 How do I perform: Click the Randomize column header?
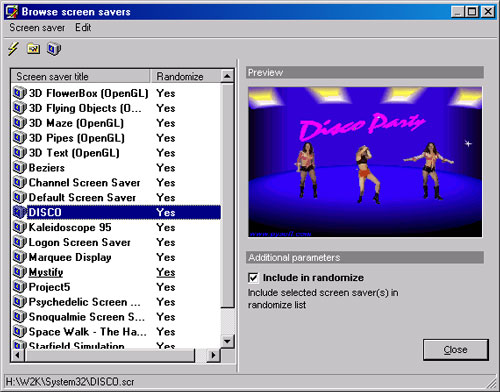(185, 76)
